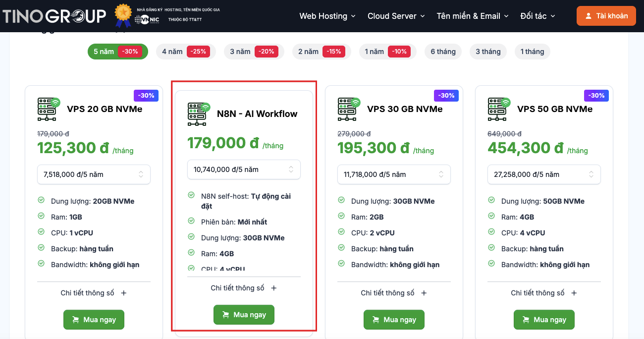Open the 11,718,000 đ/5 năm price dropdown
This screenshot has height=339, width=644.
point(394,174)
